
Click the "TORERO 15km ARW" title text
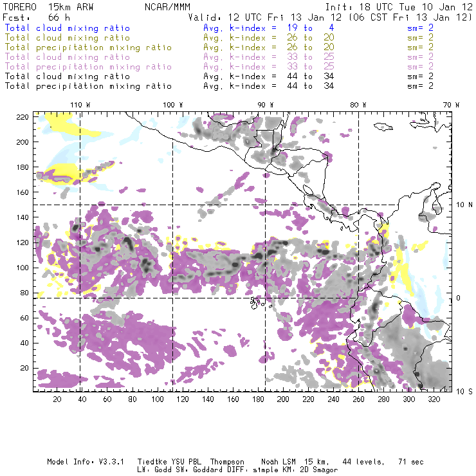[x=48, y=7]
